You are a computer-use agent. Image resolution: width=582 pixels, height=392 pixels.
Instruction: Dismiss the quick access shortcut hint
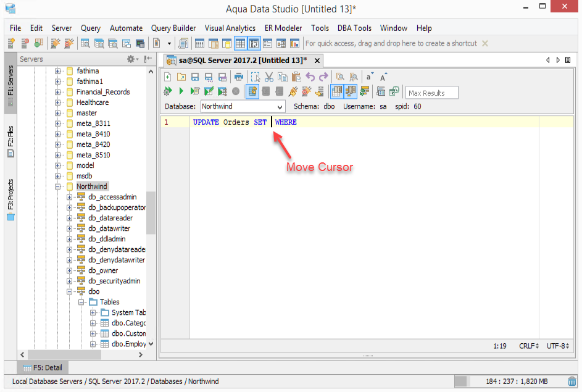coord(484,43)
